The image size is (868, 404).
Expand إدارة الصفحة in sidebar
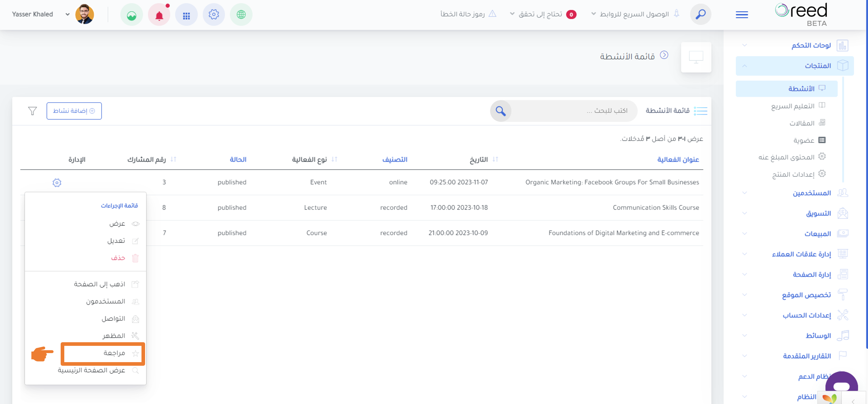[x=794, y=275]
